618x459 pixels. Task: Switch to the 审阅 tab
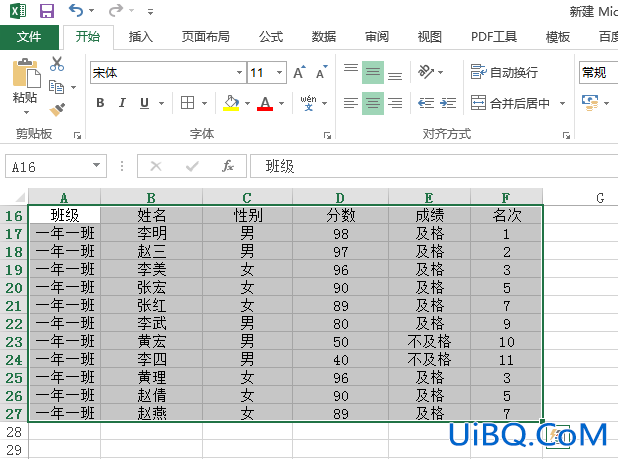[x=377, y=37]
